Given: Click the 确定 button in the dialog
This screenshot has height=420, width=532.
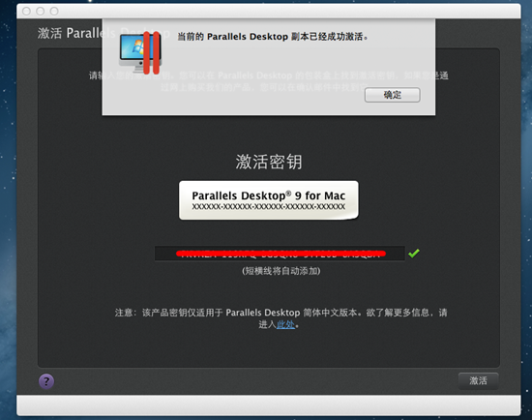Looking at the screenshot, I should [392, 95].
